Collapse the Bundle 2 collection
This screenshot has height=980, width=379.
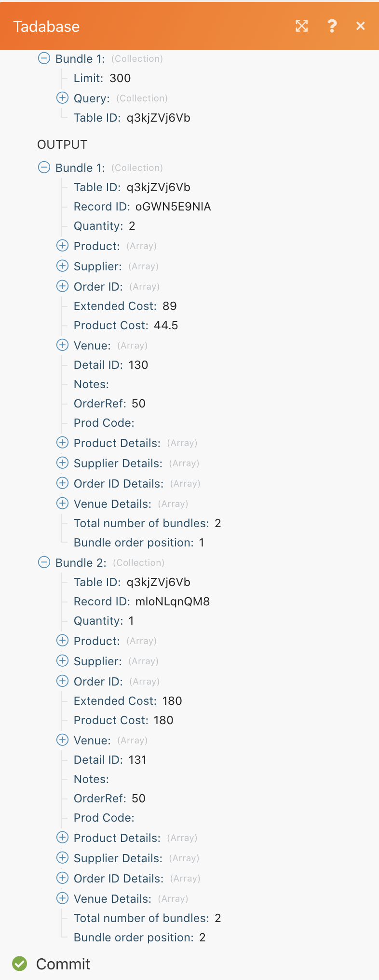pyautogui.click(x=44, y=562)
